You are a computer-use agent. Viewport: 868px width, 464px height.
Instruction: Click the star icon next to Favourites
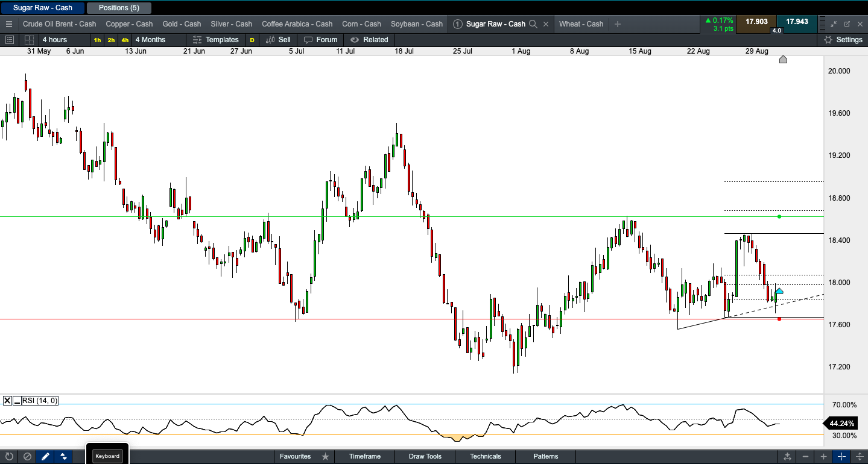(x=325, y=456)
